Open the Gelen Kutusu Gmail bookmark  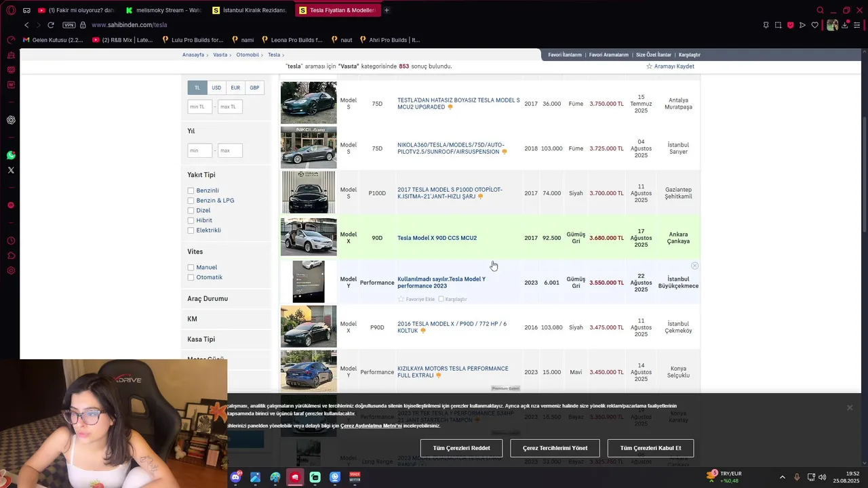point(53,40)
